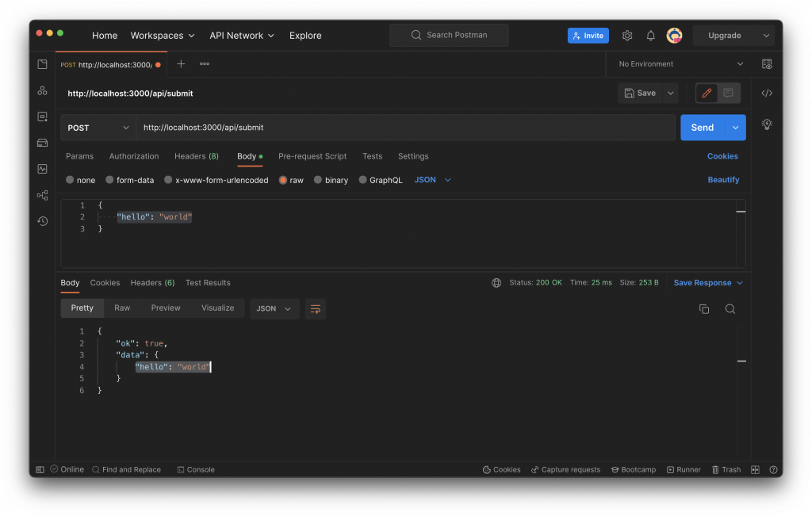Open the response Headers (6) tab
812x516 pixels.
point(152,283)
